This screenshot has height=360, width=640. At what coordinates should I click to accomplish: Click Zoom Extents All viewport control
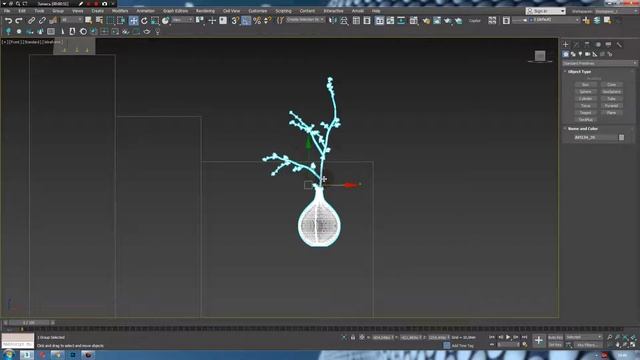coord(633,337)
